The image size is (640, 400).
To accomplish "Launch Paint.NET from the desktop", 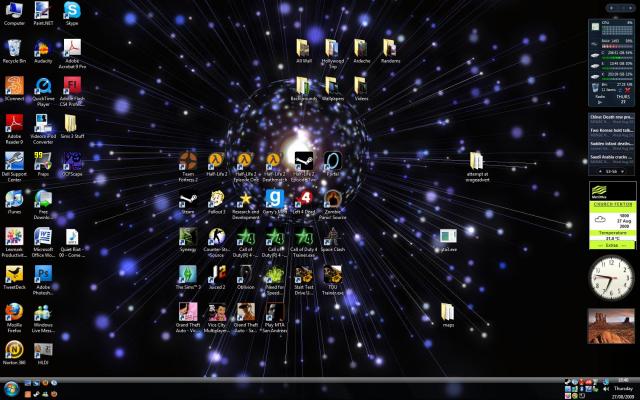I will tap(43, 13).
